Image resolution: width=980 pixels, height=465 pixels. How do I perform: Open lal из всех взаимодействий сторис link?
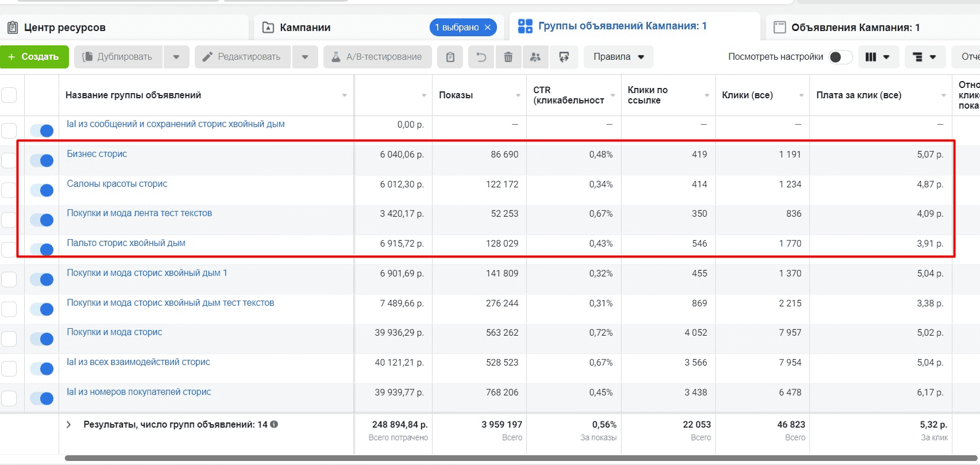pos(138,362)
